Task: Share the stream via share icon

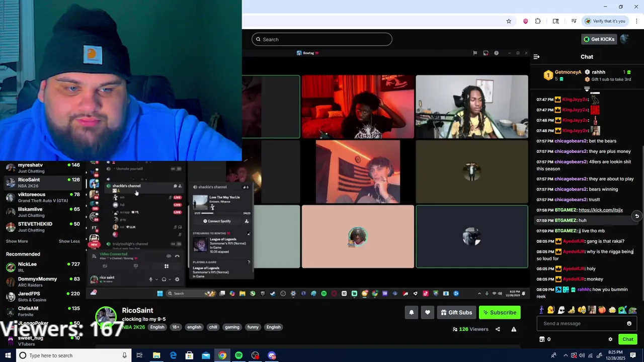Action: [498, 329]
